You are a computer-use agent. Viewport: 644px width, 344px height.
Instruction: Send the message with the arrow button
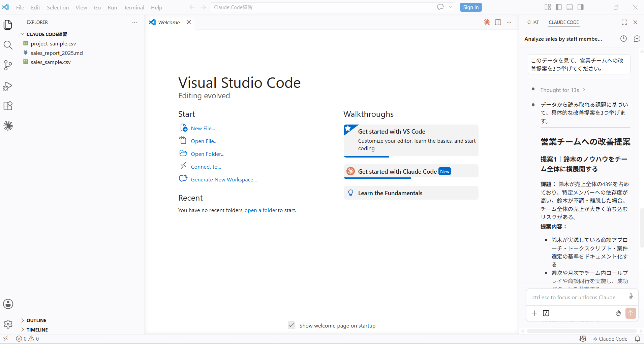coord(631,313)
